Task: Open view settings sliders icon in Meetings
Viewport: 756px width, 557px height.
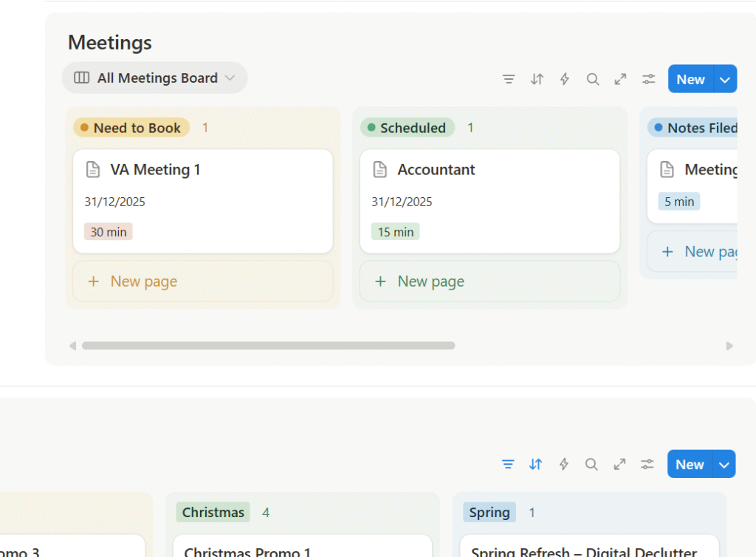Action: [649, 79]
